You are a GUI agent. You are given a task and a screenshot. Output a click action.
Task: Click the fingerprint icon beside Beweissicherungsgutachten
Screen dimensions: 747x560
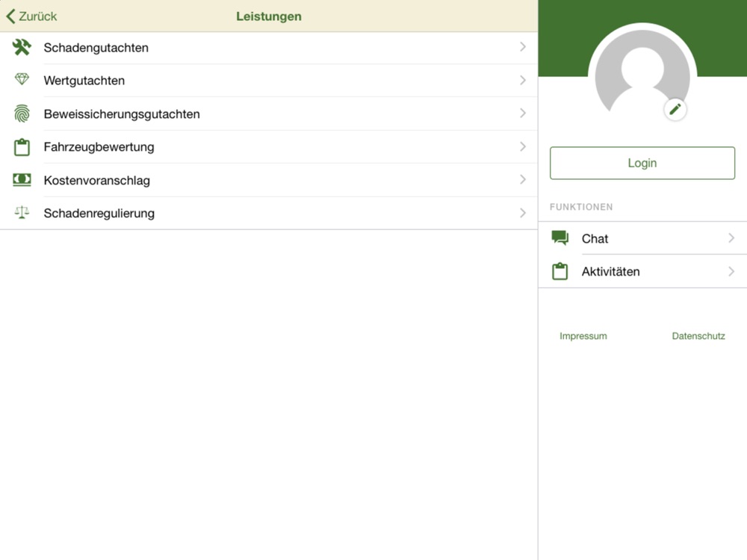coord(22,113)
